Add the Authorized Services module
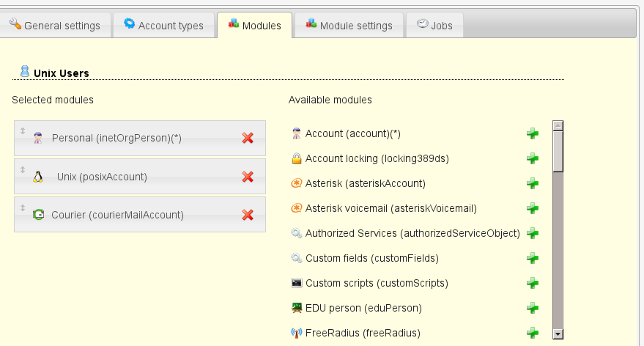 (x=533, y=233)
